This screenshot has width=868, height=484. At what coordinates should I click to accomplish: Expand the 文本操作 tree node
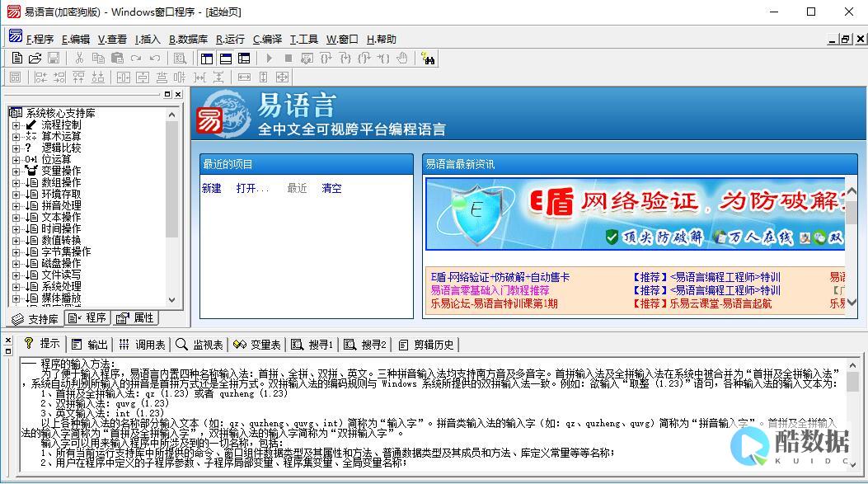pos(16,218)
